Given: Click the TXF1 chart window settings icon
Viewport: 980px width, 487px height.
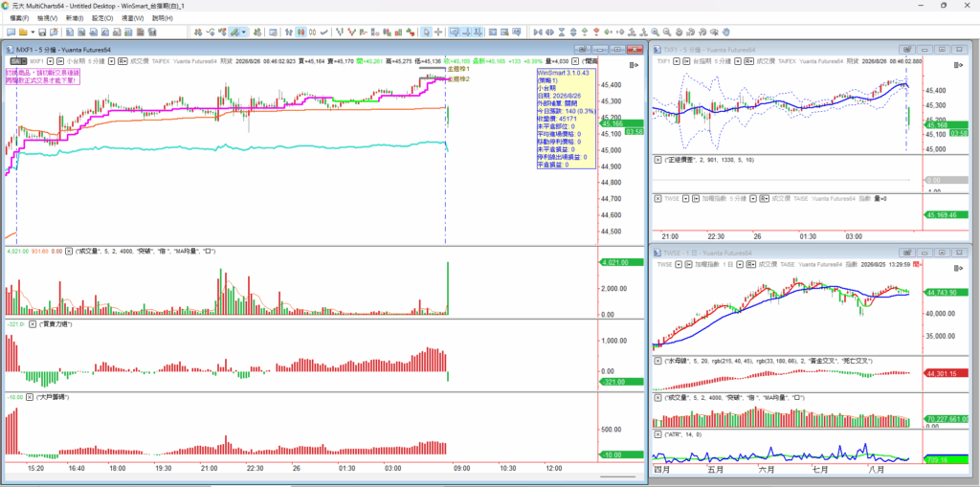Looking at the screenshot, I should (x=907, y=49).
